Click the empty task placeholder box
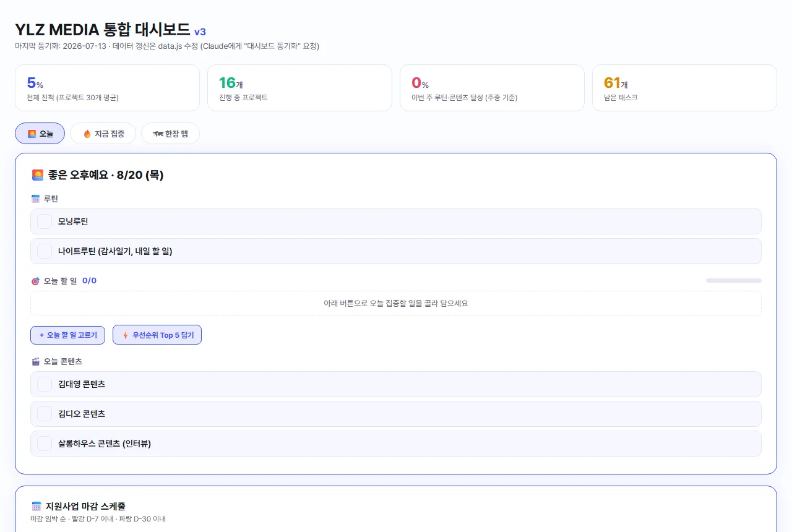792x532 pixels. point(396,304)
